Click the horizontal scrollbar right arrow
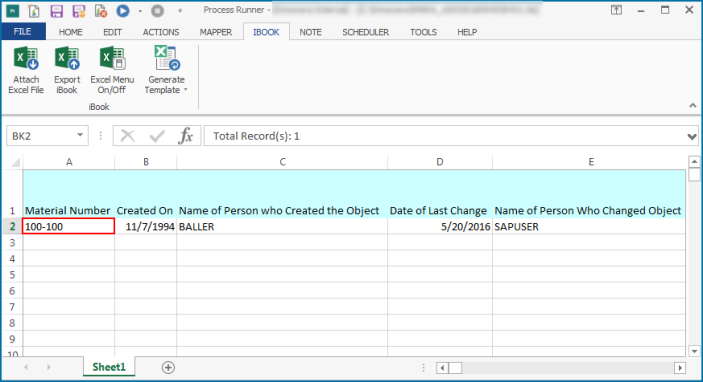The width and height of the screenshot is (703, 382). pos(680,368)
